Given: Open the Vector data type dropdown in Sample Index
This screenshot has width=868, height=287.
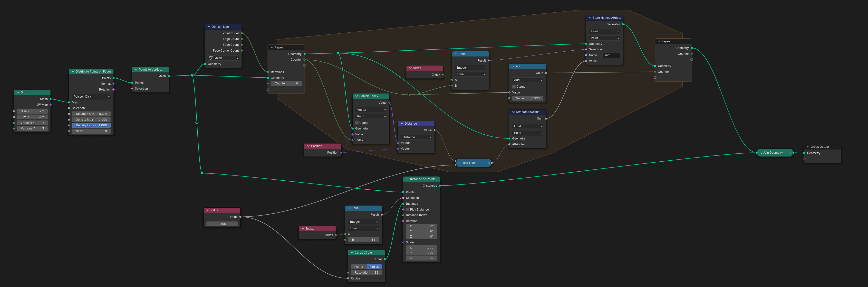Looking at the screenshot, I should 371,110.
